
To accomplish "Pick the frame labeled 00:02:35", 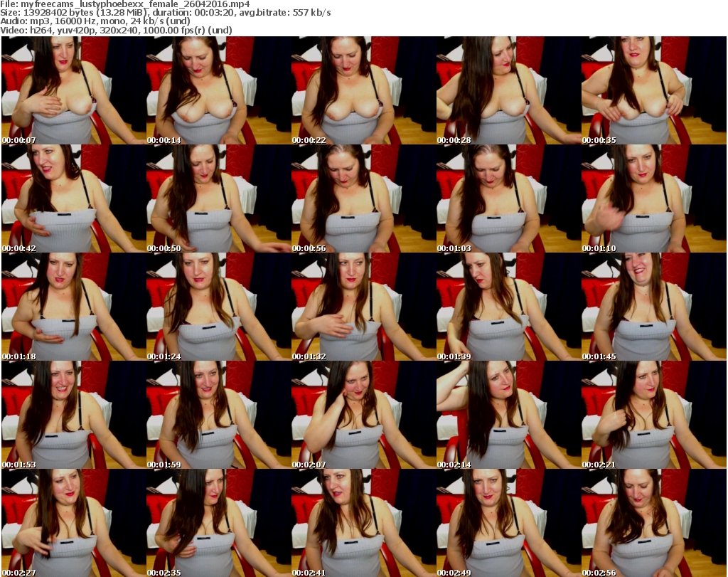I will 219,523.
